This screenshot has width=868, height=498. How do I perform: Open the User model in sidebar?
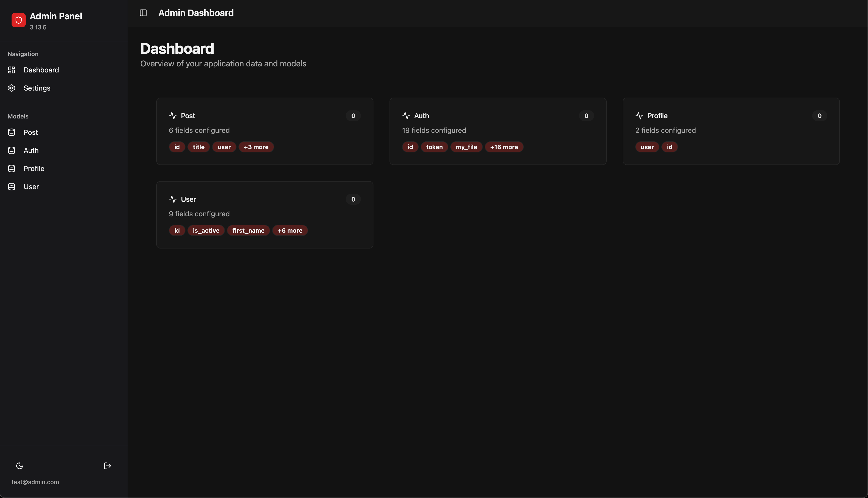pos(31,187)
